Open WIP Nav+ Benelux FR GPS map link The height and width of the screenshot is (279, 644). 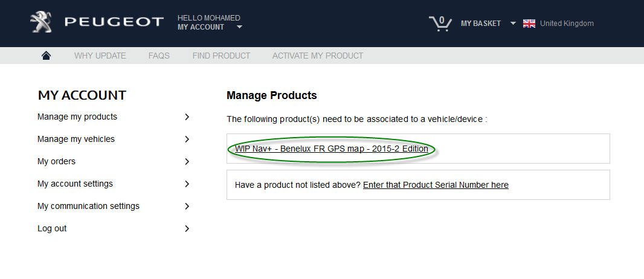[332, 149]
